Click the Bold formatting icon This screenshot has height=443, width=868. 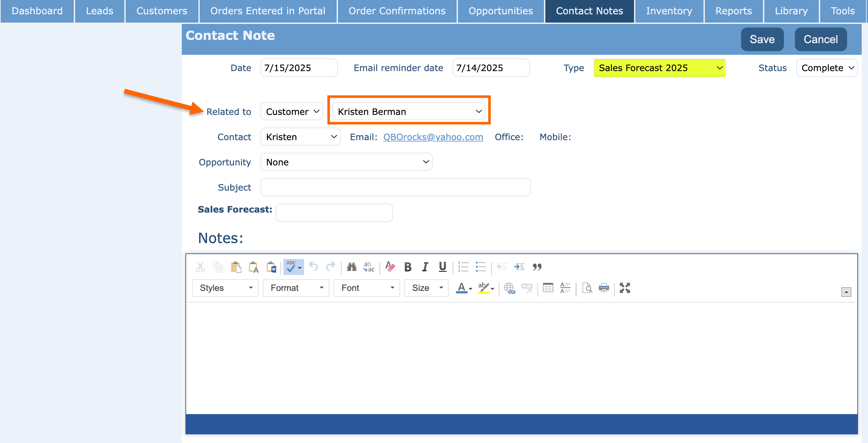click(x=408, y=267)
